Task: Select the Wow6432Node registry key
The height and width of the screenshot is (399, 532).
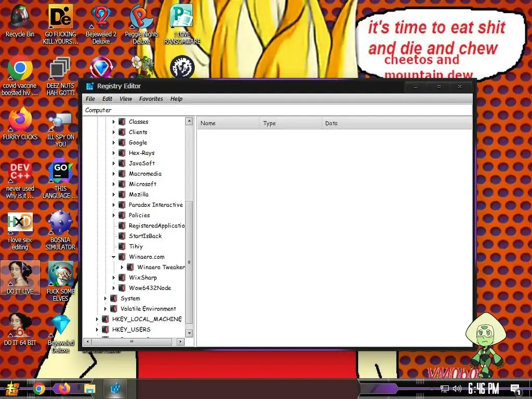Action: [x=150, y=288]
